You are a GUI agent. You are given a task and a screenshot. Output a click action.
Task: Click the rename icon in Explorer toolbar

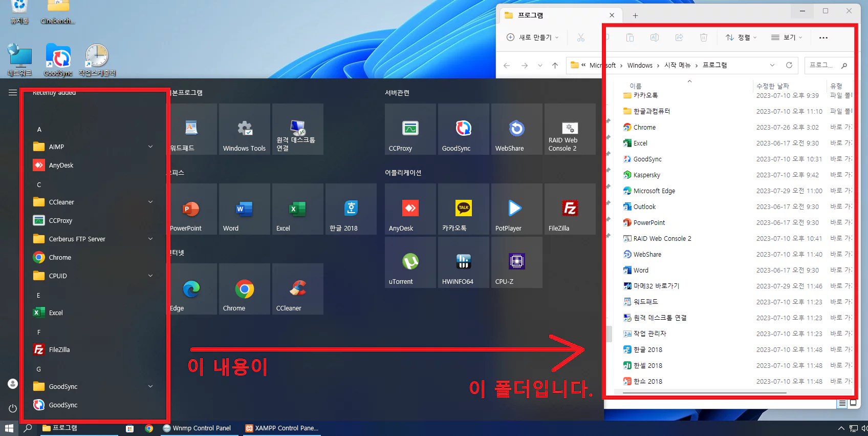click(x=655, y=37)
